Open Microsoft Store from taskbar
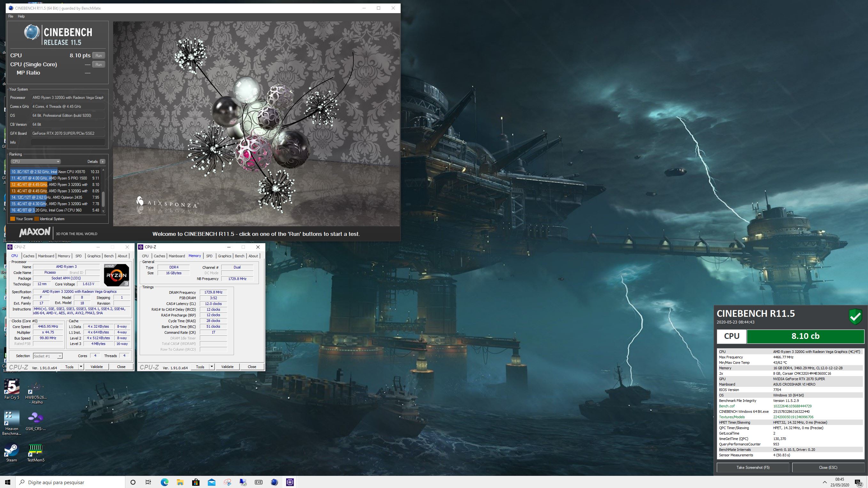Image resolution: width=868 pixels, height=488 pixels. (x=196, y=482)
